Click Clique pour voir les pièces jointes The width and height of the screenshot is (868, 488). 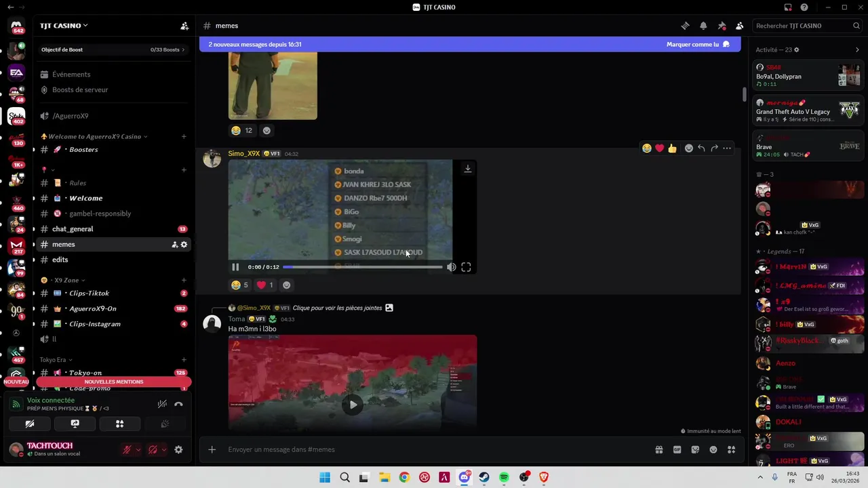pyautogui.click(x=338, y=308)
